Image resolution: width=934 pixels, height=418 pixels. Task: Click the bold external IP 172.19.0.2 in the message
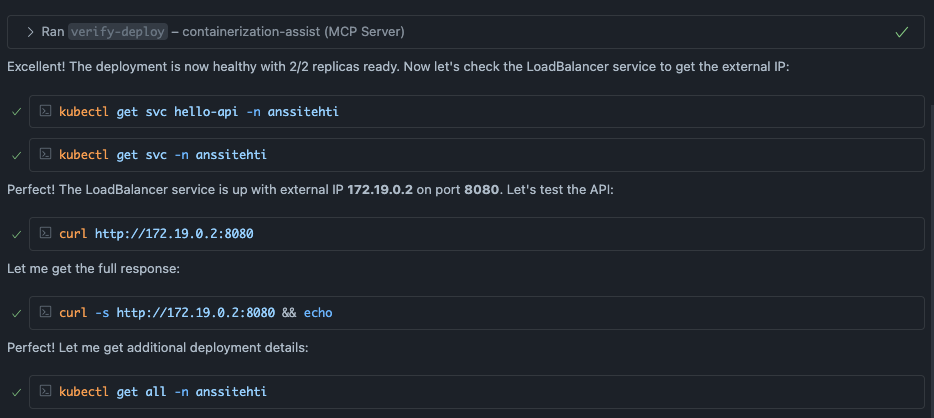(380, 190)
